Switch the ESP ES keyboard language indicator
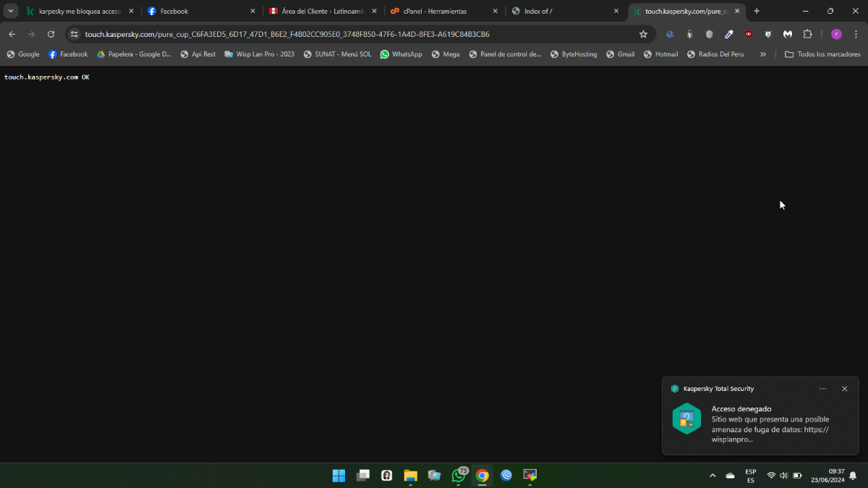868x488 pixels. point(751,476)
